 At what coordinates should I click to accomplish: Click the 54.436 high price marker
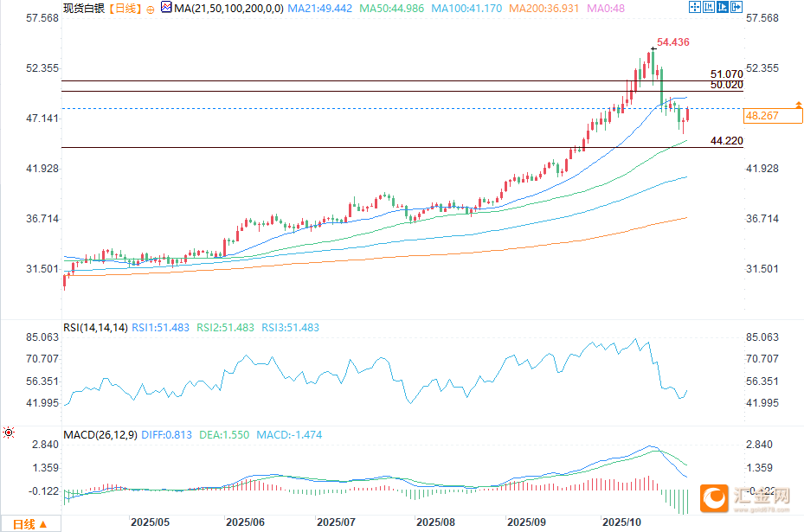672,42
